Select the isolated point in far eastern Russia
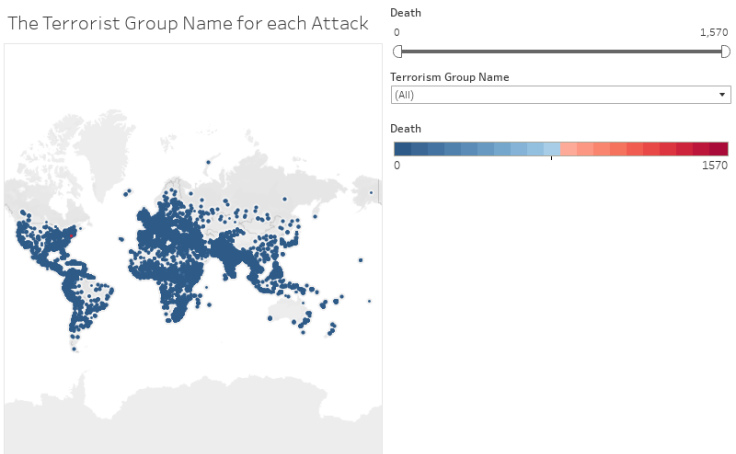 tap(371, 193)
